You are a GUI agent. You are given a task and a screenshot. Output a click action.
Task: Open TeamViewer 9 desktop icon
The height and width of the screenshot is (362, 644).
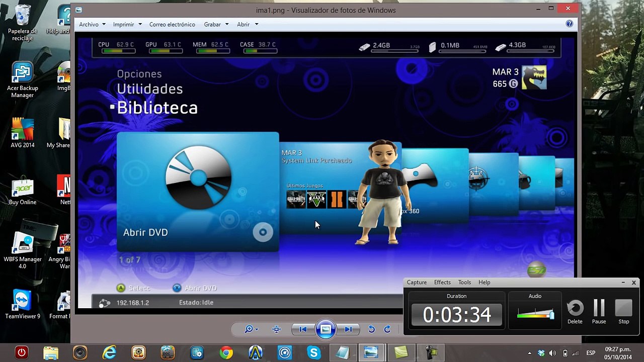click(23, 304)
